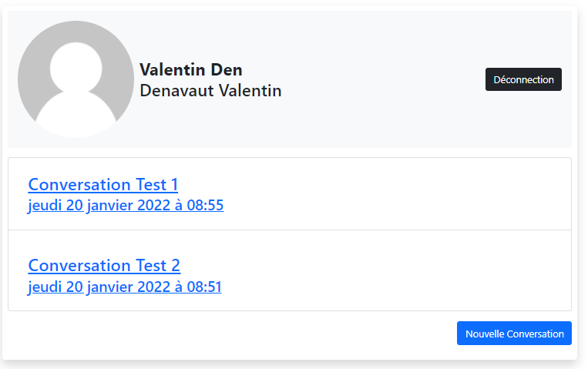This screenshot has width=588, height=369.
Task: Click the date link ending 08:55
Action: coord(126,206)
